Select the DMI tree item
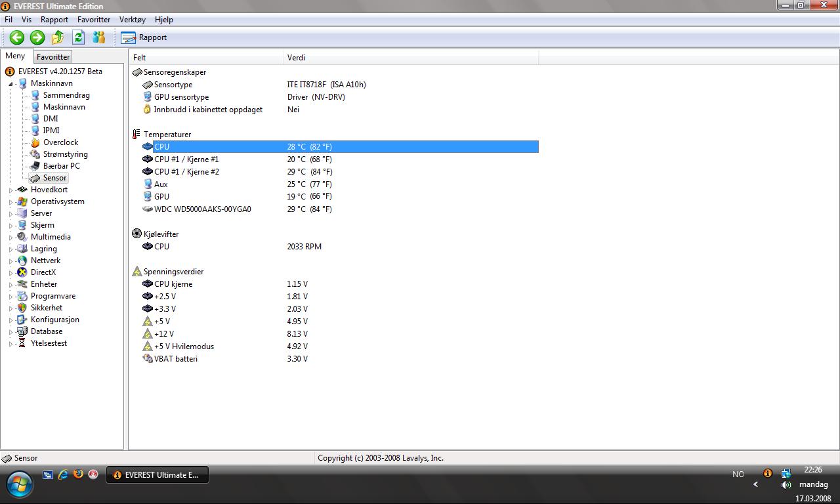Image resolution: width=840 pixels, height=504 pixels. click(x=51, y=119)
